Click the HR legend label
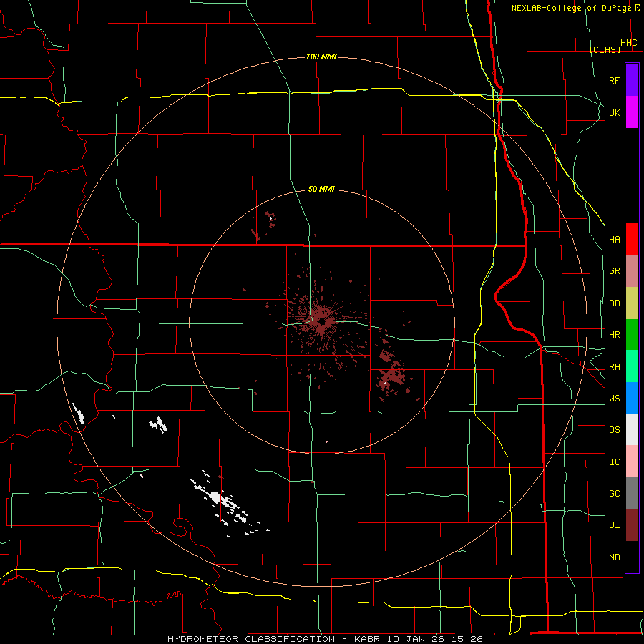This screenshot has width=644, height=644. point(615,335)
